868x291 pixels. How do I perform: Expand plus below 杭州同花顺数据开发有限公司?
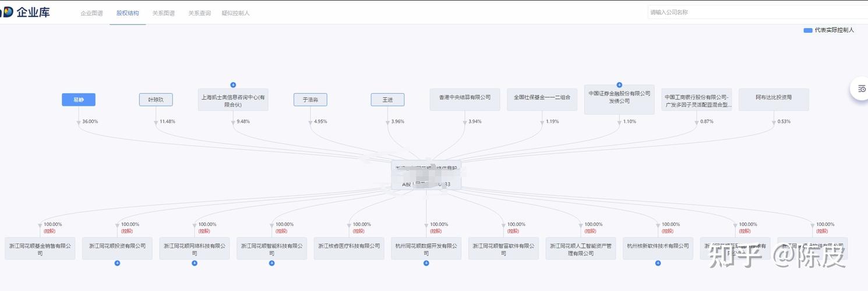tap(426, 263)
